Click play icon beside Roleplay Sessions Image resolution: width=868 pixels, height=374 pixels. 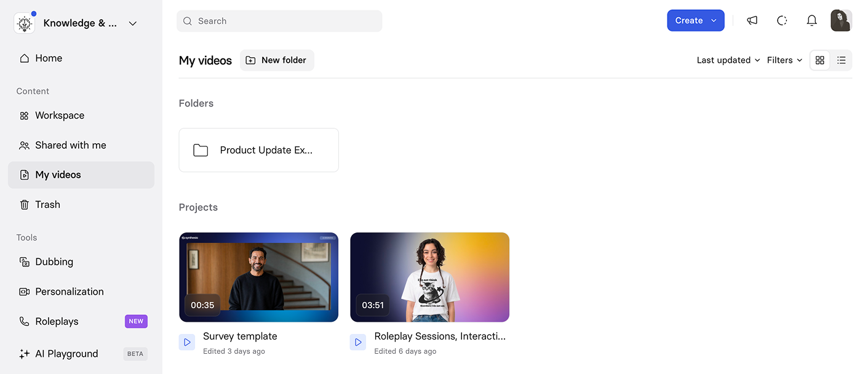point(358,343)
